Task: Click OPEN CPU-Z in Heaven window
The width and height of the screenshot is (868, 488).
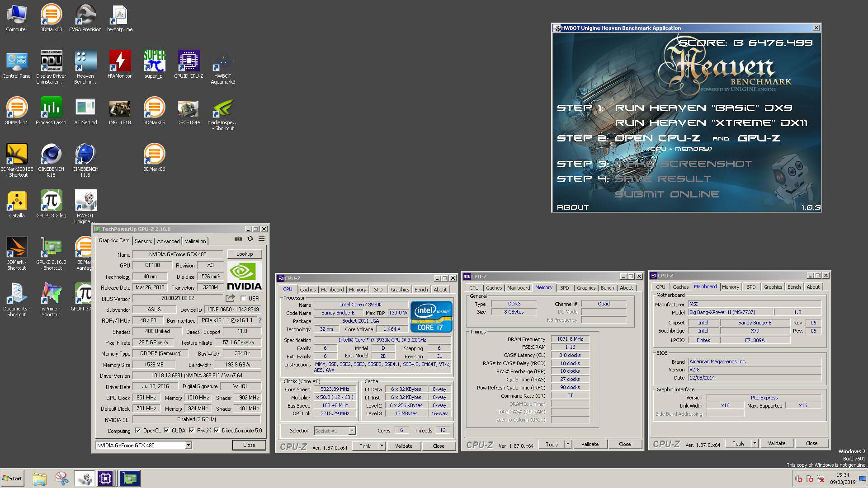Action: [x=657, y=138]
